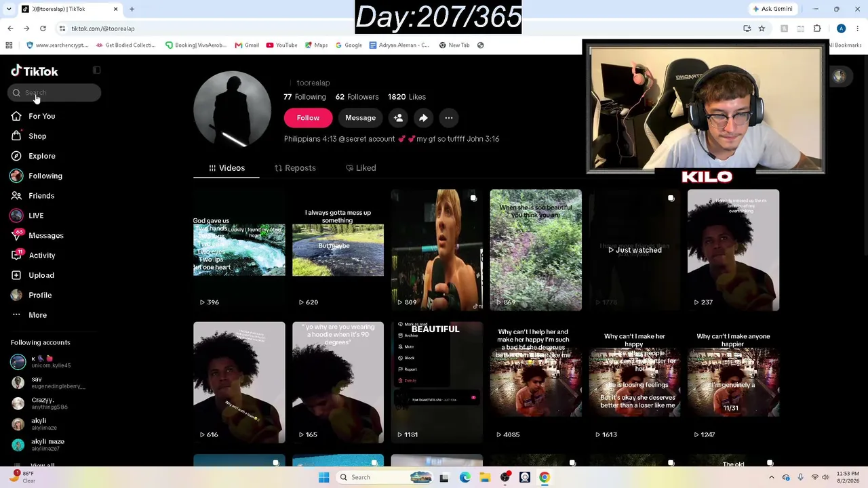Open the video with 616 views
Viewport: 868px width, 488px height.
tap(239, 383)
